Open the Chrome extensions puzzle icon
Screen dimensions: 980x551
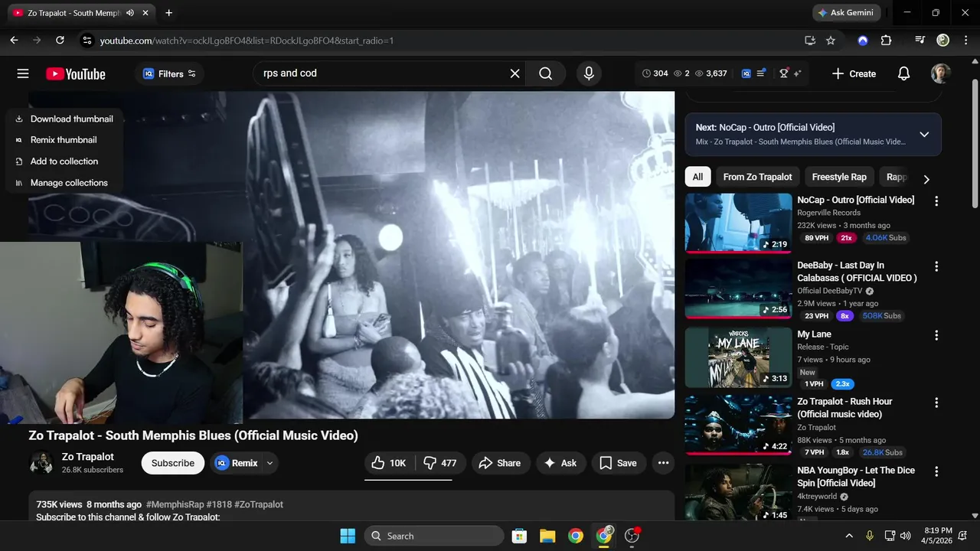tap(886, 41)
